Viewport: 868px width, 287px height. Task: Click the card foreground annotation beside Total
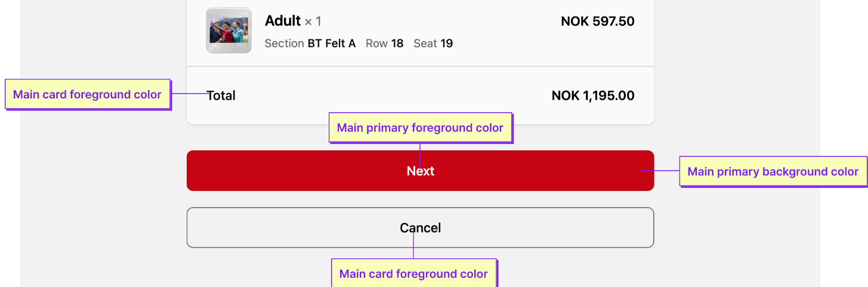click(x=88, y=94)
